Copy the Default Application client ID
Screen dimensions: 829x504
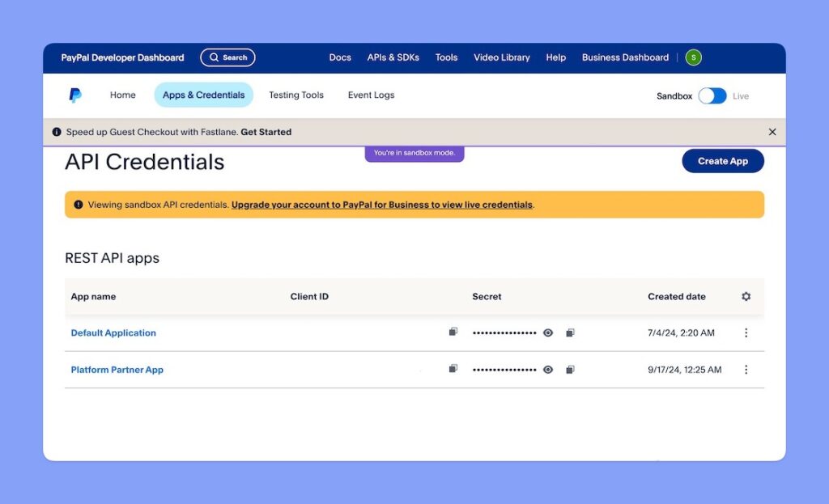click(453, 332)
